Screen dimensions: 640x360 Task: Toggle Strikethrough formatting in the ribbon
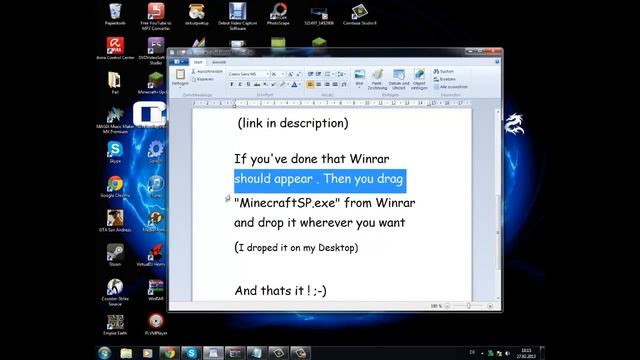[x=257, y=84]
